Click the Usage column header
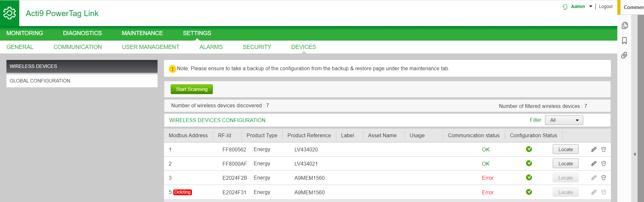644x202 pixels. click(x=417, y=136)
